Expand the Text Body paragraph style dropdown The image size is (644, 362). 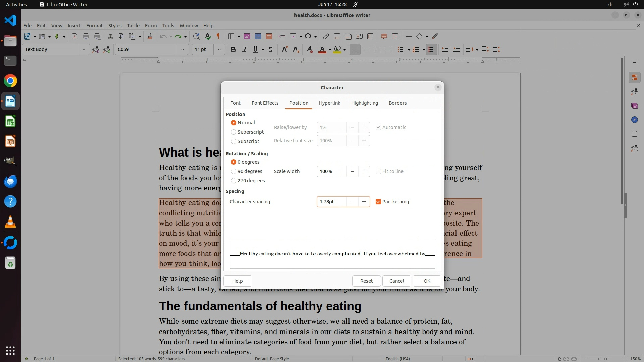(x=84, y=49)
